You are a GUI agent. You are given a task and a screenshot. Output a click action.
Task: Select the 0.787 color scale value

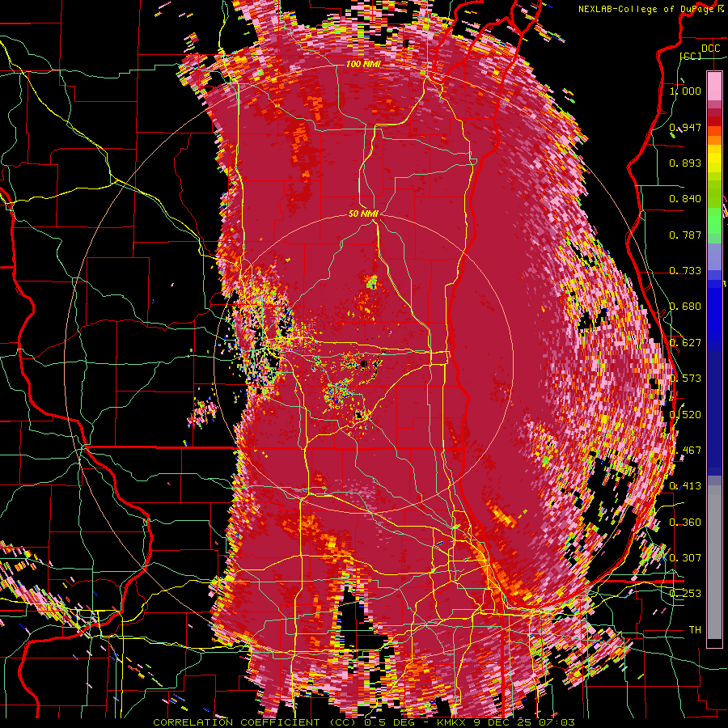685,235
